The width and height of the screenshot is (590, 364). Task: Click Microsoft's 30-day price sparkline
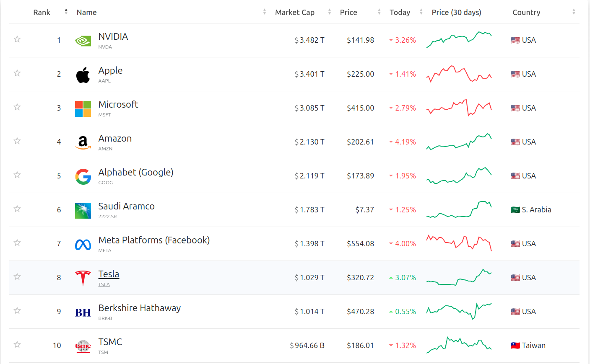point(459,108)
